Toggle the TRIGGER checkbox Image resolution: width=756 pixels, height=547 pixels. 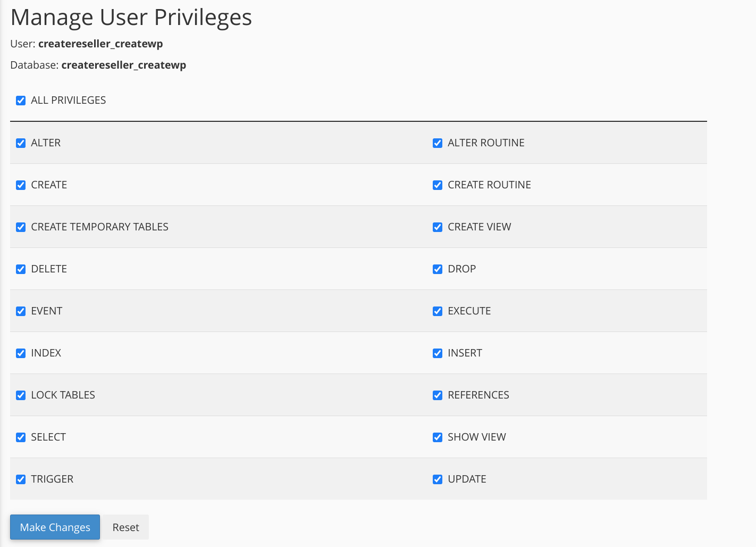click(x=21, y=479)
